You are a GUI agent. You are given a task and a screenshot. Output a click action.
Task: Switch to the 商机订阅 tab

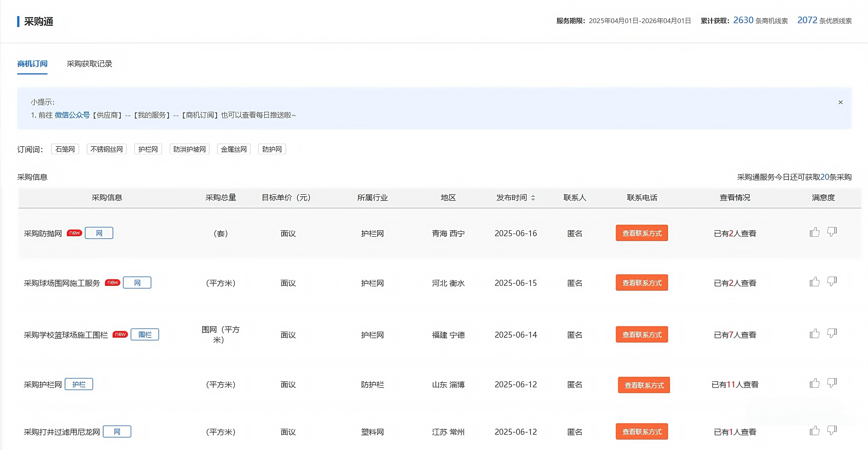tap(32, 64)
